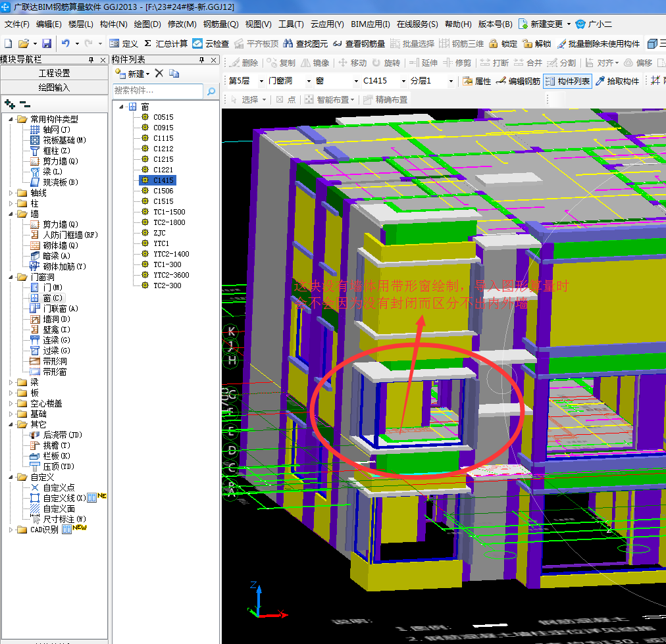Click the 新建 button in component list
Viewport: 666px width, 644px height.
pyautogui.click(x=132, y=73)
